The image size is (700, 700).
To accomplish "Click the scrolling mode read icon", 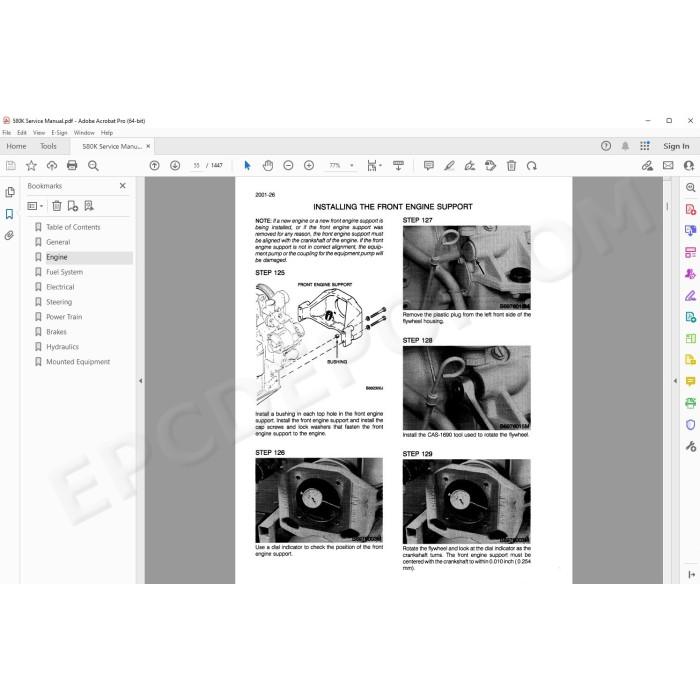I will [398, 166].
